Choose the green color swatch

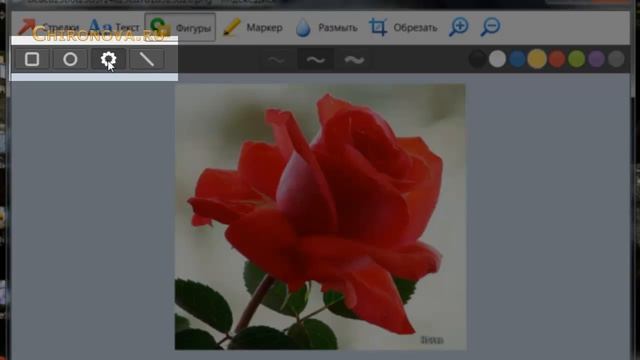point(577,59)
